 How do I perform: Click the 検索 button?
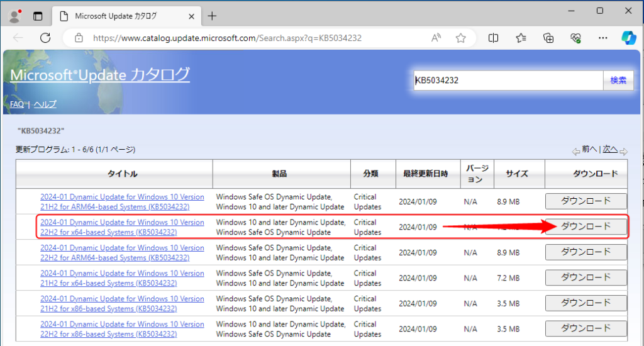[618, 80]
